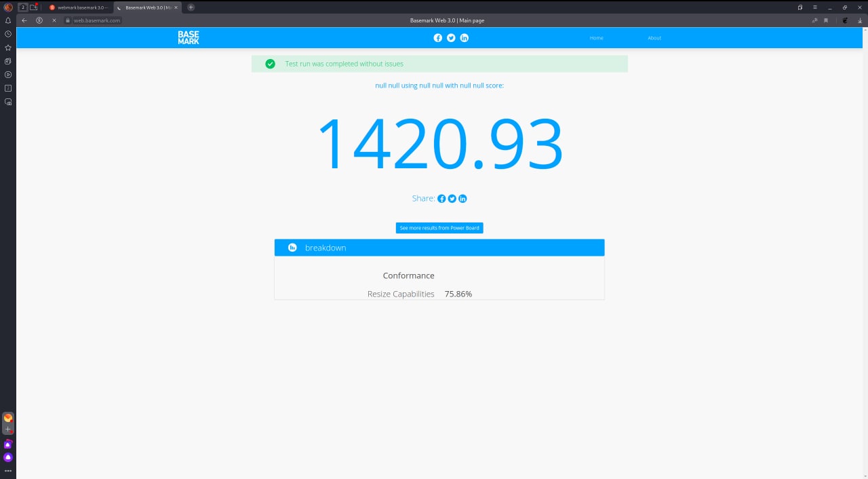Viewport: 868px width, 479px height.
Task: Click the 1420.93 score value
Action: pyautogui.click(x=440, y=144)
